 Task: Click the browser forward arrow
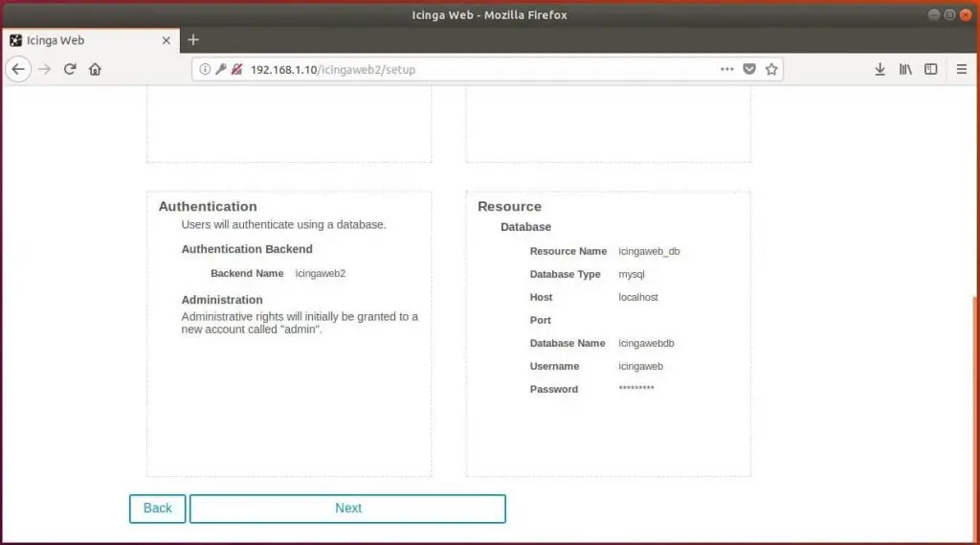click(44, 70)
